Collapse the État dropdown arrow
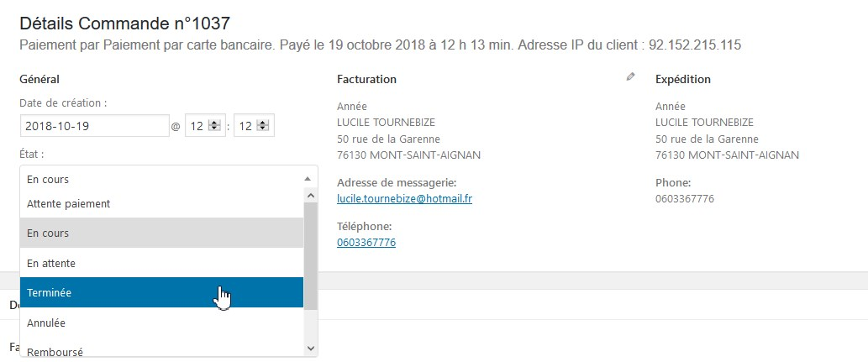This screenshot has width=868, height=362. point(308,179)
